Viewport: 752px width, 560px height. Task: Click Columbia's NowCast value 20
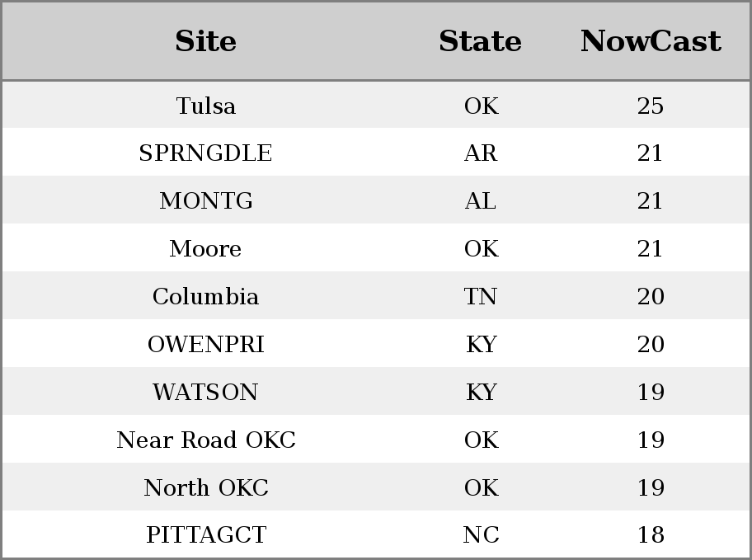[x=651, y=296]
